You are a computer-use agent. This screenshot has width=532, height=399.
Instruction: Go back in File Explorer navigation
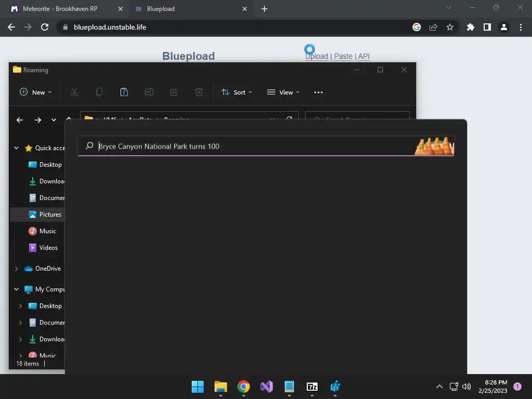point(20,120)
